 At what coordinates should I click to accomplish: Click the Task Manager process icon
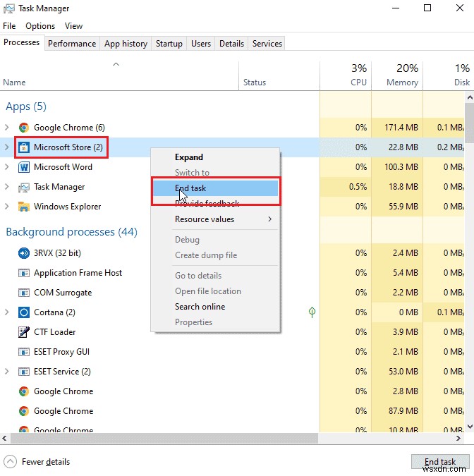(24, 187)
